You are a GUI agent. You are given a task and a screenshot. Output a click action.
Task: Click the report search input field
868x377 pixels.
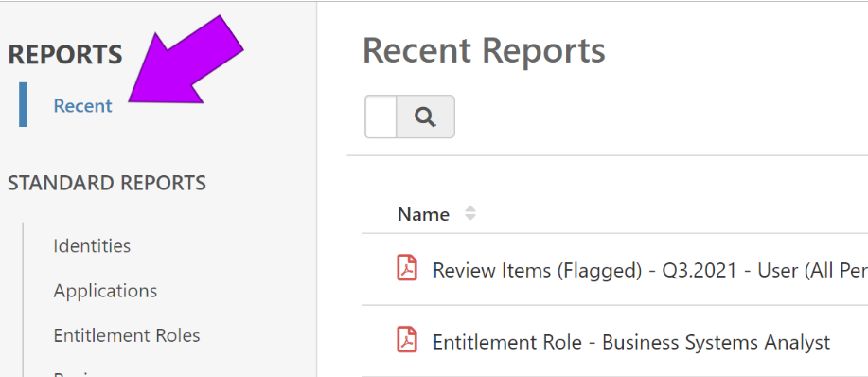coord(381,117)
